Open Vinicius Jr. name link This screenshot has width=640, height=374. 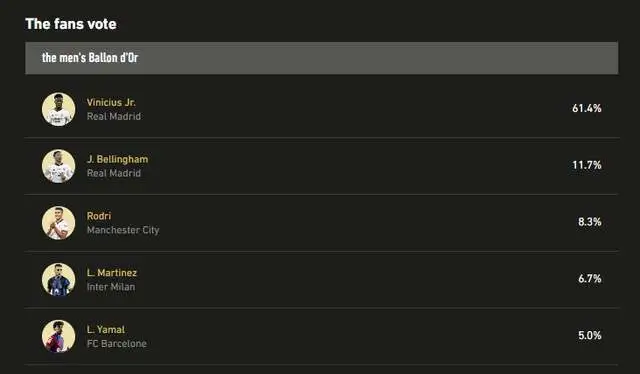pyautogui.click(x=111, y=102)
